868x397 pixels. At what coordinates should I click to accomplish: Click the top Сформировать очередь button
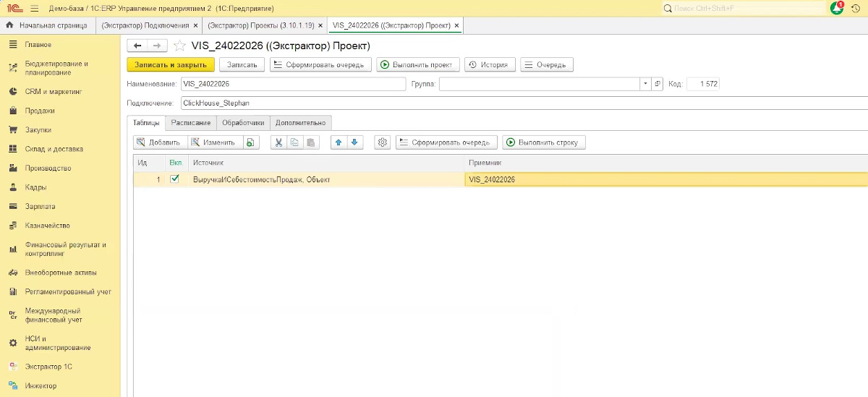click(321, 64)
